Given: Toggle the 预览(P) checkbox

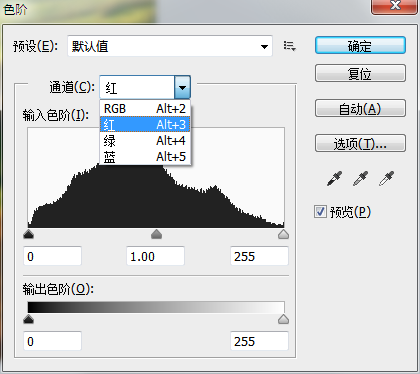Looking at the screenshot, I should click(x=320, y=212).
